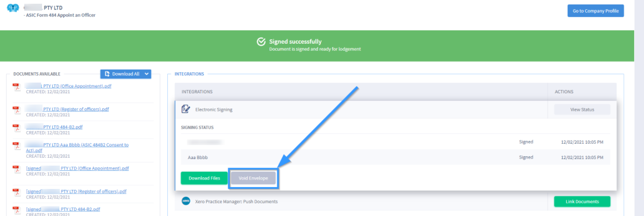Open the PTY LTD 484-B2.pdf link
The image size is (644, 216).
tap(54, 127)
